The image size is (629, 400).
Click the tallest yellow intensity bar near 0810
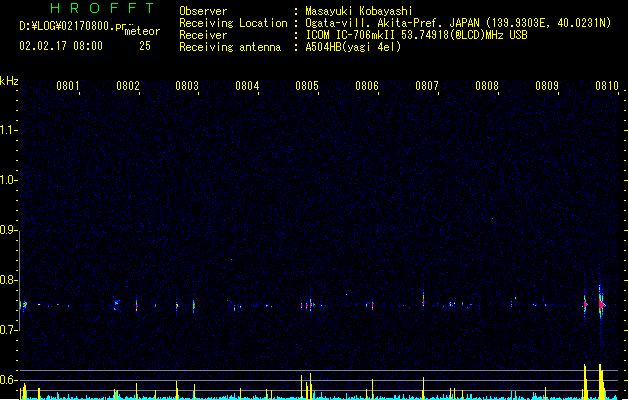(x=601, y=381)
